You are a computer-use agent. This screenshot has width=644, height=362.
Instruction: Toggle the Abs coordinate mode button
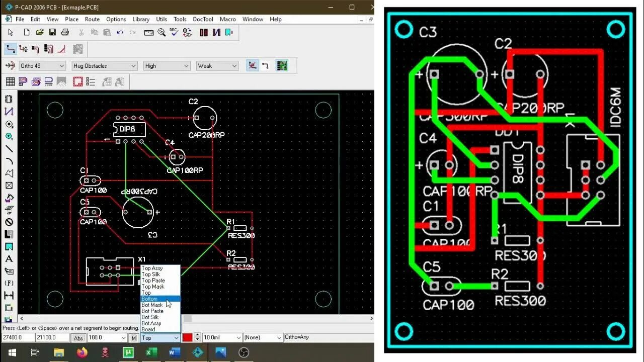click(78, 338)
